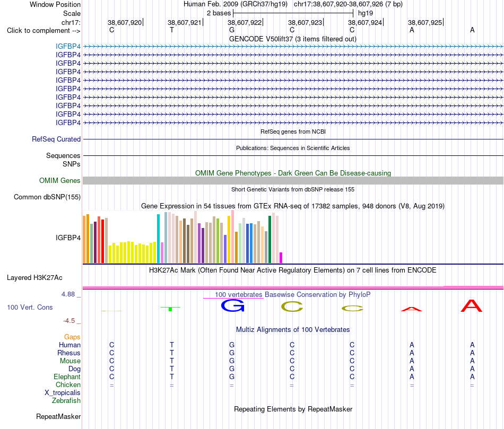
Task: Click the Scale label
Action: (72, 13)
